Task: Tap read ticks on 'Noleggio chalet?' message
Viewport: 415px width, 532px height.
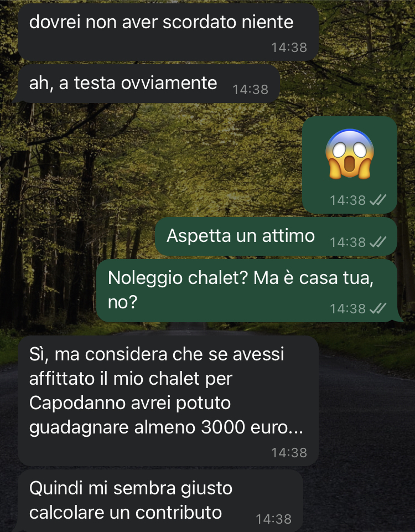Action: point(378,308)
